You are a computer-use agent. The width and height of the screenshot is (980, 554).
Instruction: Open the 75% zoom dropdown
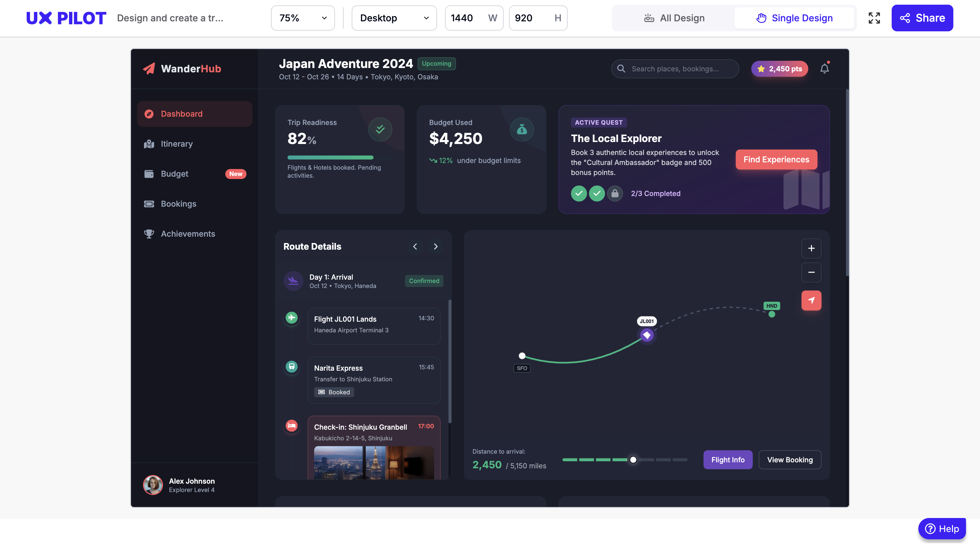point(302,18)
